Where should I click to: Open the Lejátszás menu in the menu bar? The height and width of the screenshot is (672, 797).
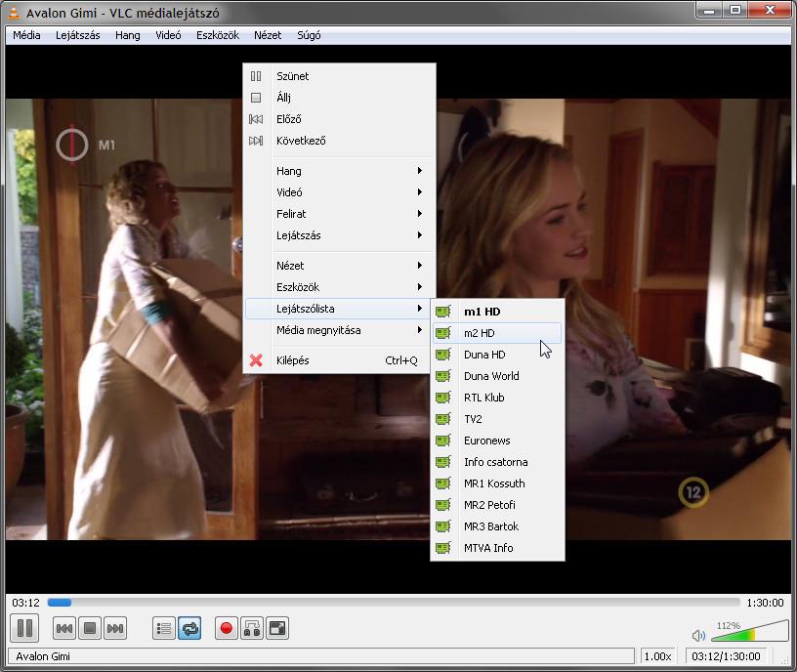(78, 35)
